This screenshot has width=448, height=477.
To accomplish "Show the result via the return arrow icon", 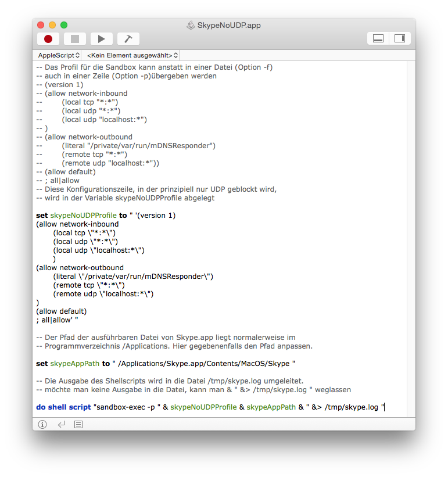I will [x=61, y=424].
